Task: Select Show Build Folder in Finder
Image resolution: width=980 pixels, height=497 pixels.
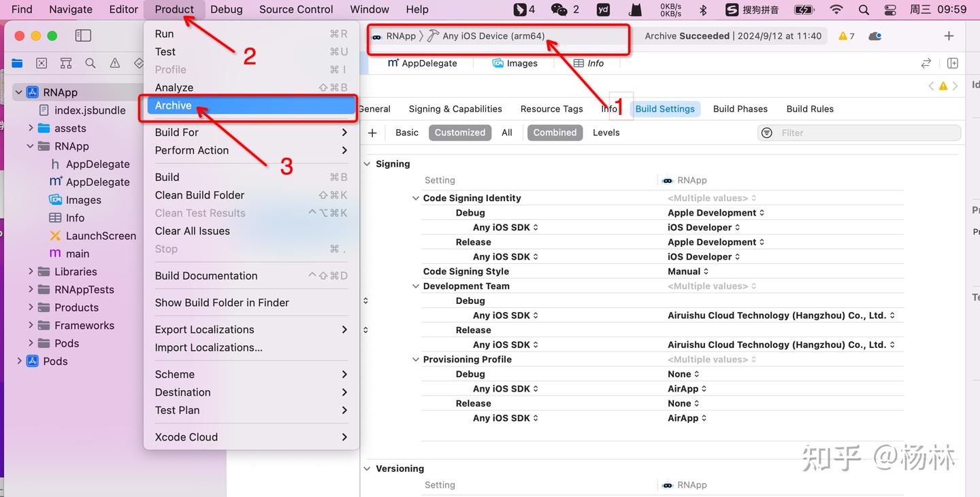Action: point(250,303)
